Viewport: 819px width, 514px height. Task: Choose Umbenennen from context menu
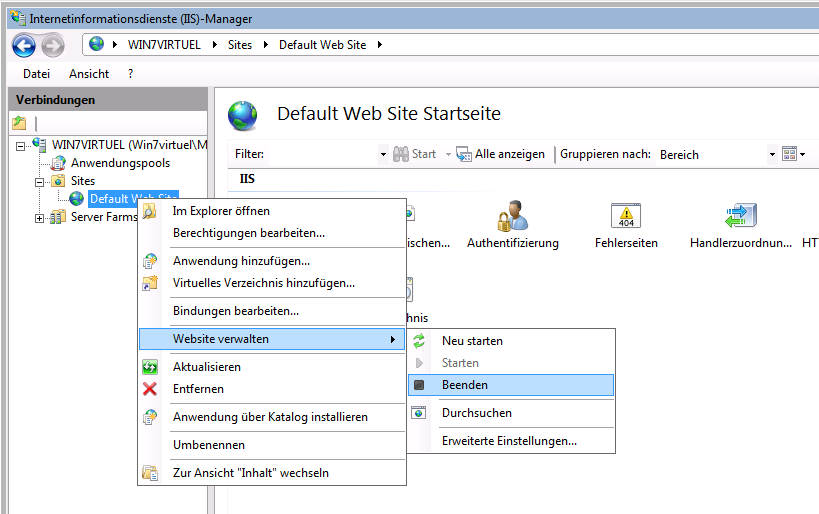[x=272, y=445]
